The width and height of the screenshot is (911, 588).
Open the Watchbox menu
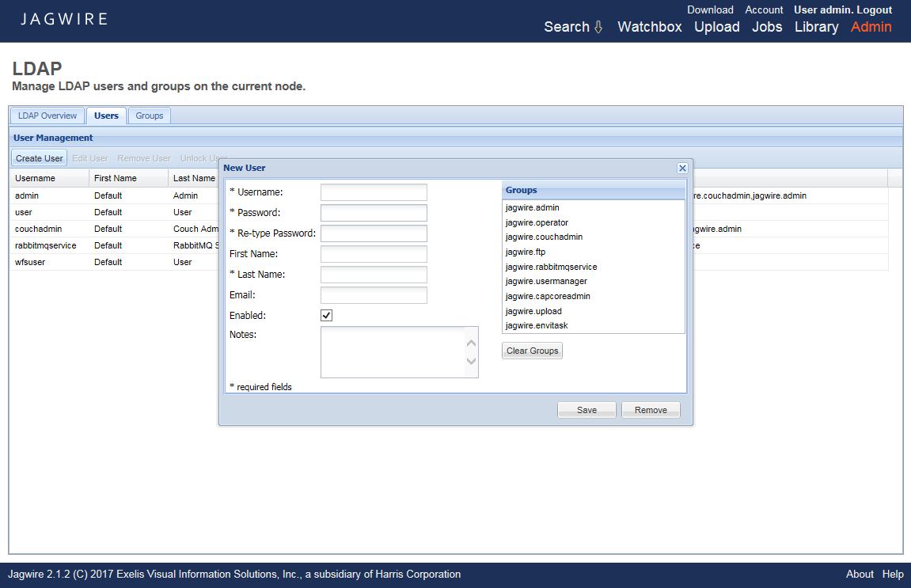[x=649, y=27]
